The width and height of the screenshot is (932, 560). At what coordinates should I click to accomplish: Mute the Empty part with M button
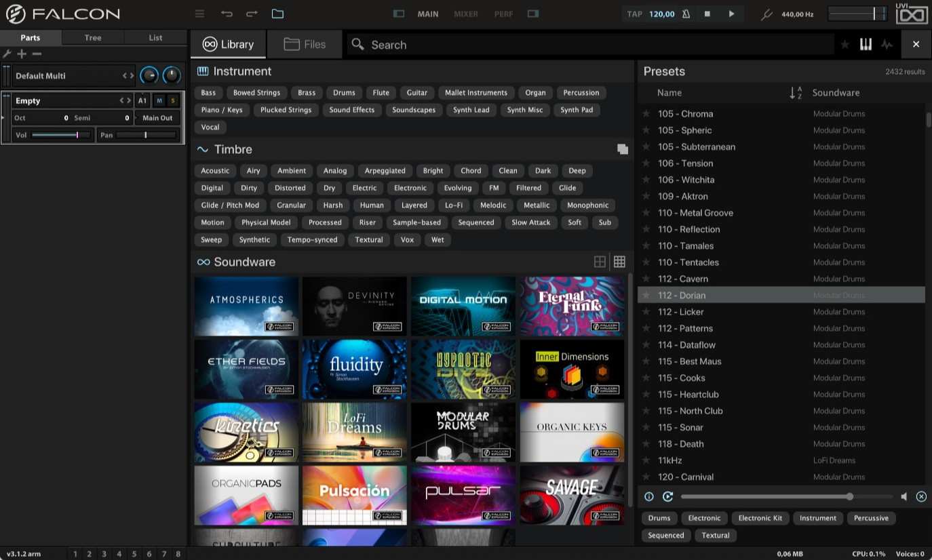pyautogui.click(x=159, y=100)
